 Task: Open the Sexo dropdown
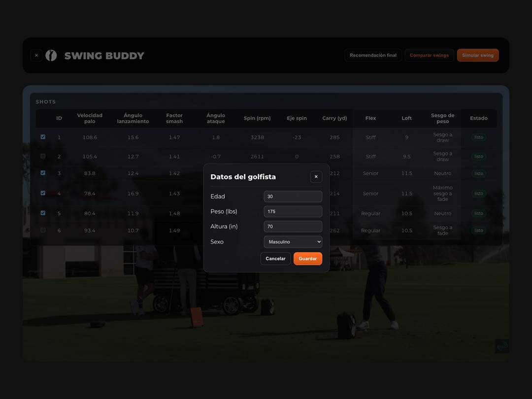(x=293, y=242)
